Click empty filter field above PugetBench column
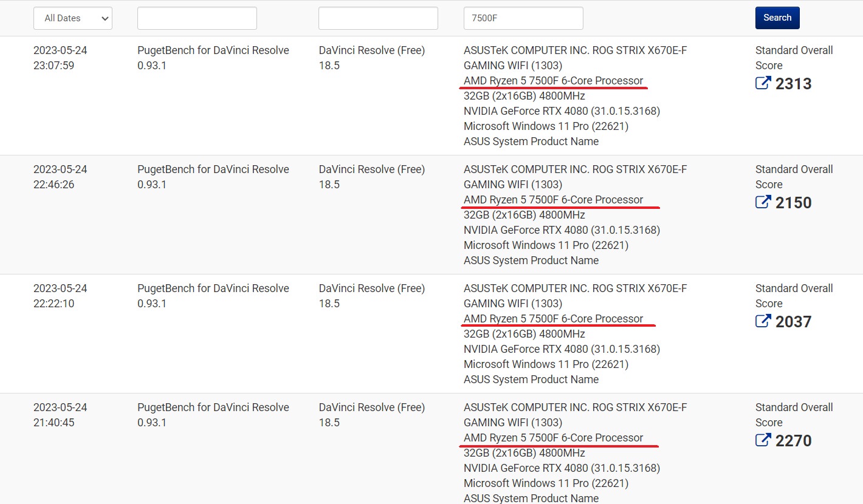This screenshot has width=863, height=504. point(197,18)
